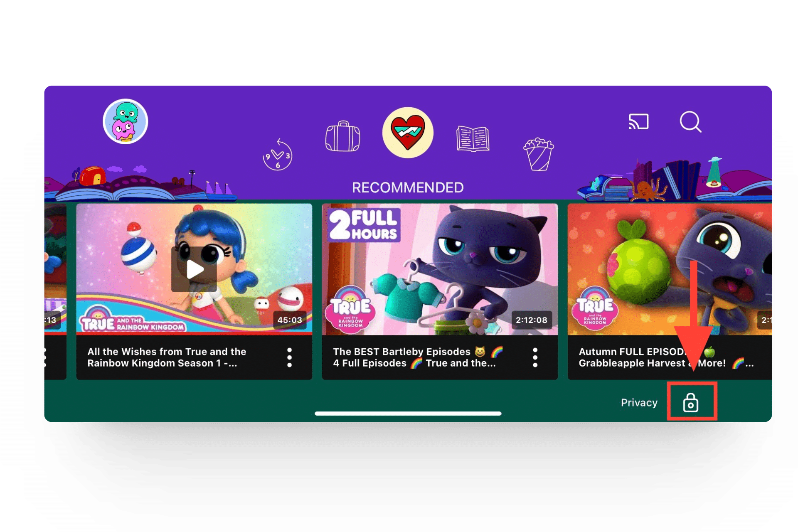Viewport: 798px width, 532px height.
Task: Open the open-book Learning category
Action: 473,138
